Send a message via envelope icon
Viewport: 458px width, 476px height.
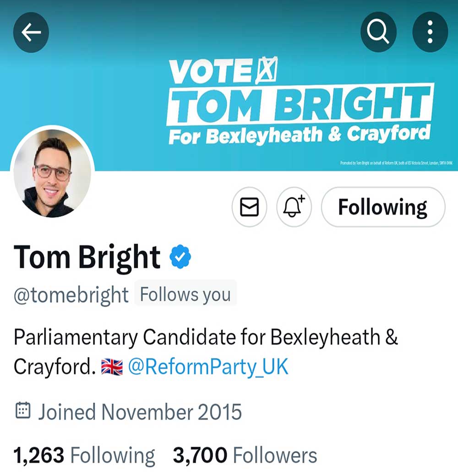click(250, 207)
